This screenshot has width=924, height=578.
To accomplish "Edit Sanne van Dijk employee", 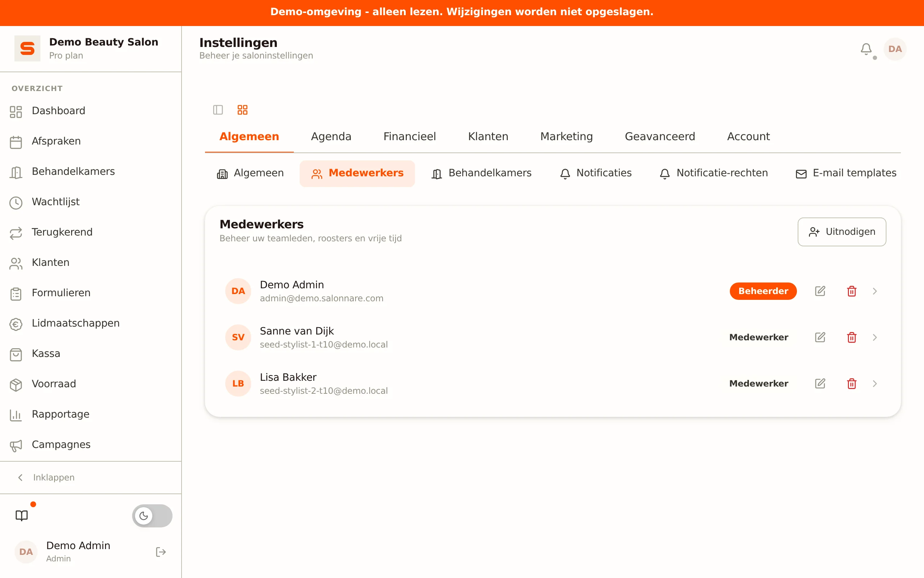I will click(x=820, y=337).
